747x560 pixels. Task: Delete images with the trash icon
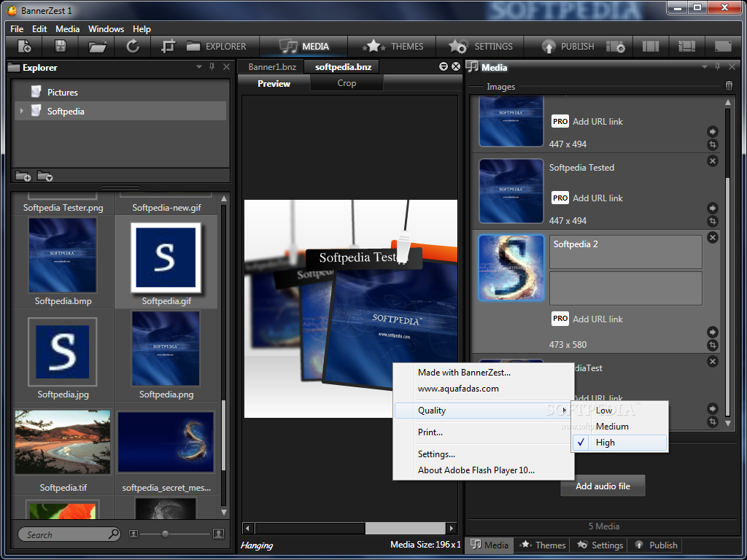[x=729, y=86]
